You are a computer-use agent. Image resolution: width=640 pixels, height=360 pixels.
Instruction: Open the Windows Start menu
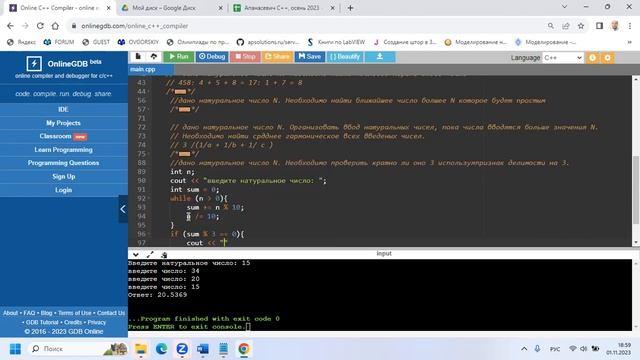(x=15, y=349)
